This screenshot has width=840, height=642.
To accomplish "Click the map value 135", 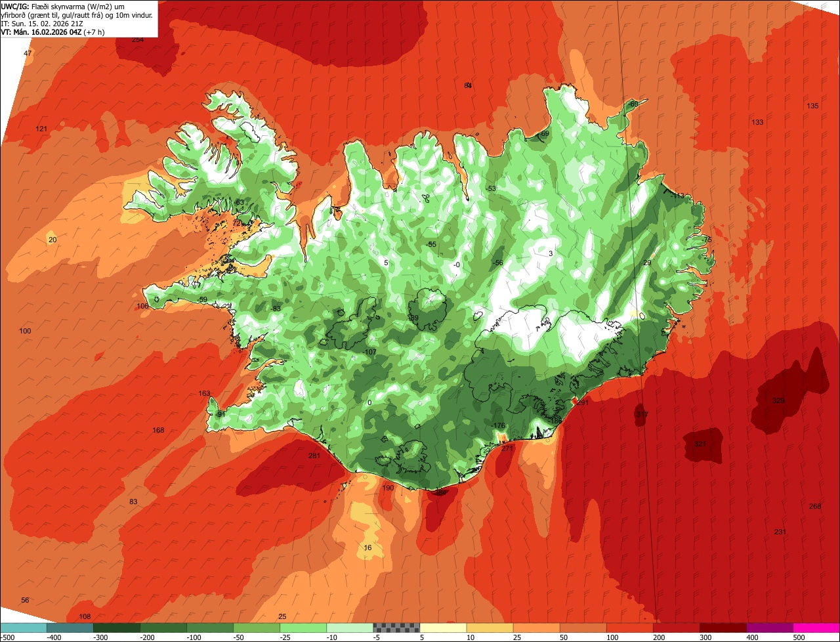I will click(x=812, y=106).
